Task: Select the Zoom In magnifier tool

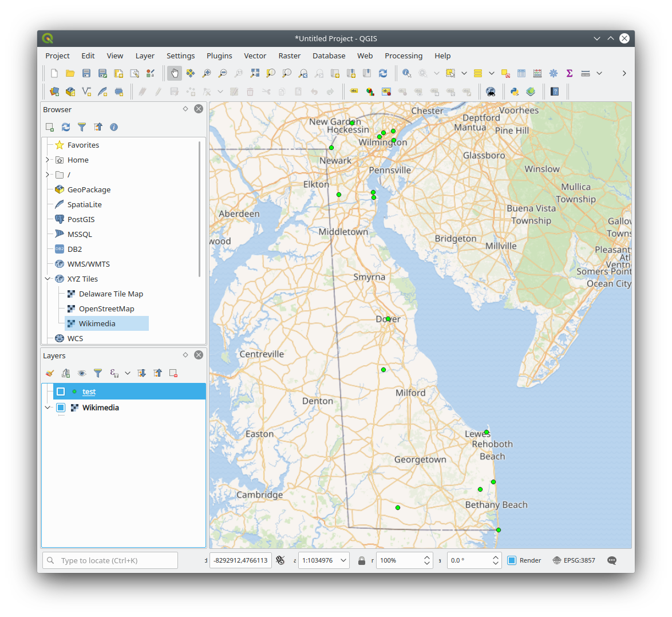Action: click(x=207, y=73)
